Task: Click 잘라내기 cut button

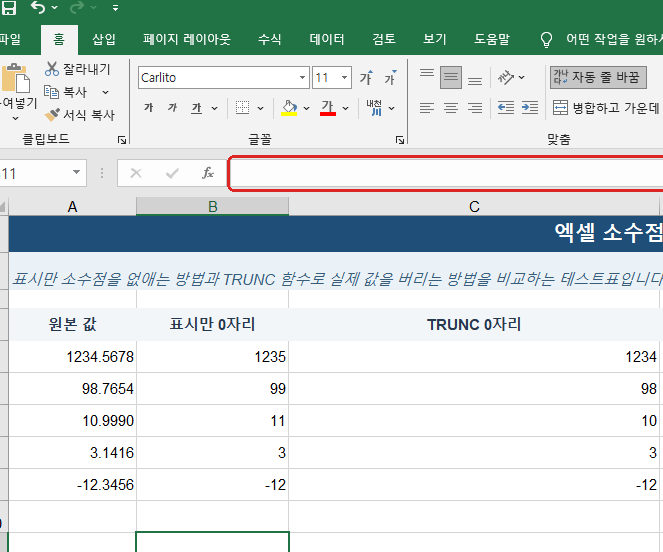Action: click(x=77, y=69)
